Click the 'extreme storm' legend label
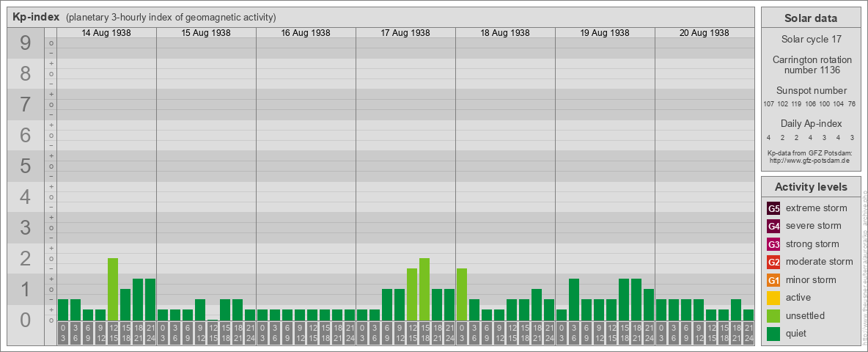This screenshot has height=352, width=868. pos(817,208)
